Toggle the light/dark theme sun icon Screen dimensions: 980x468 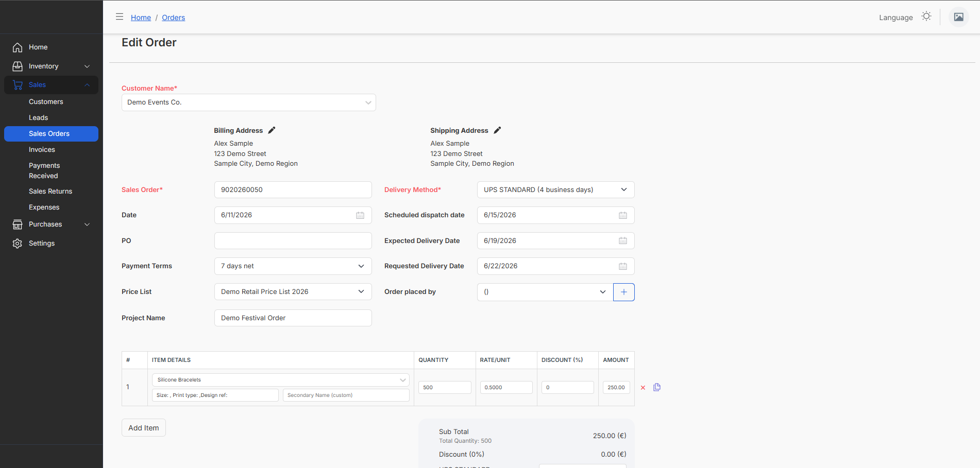[926, 16]
